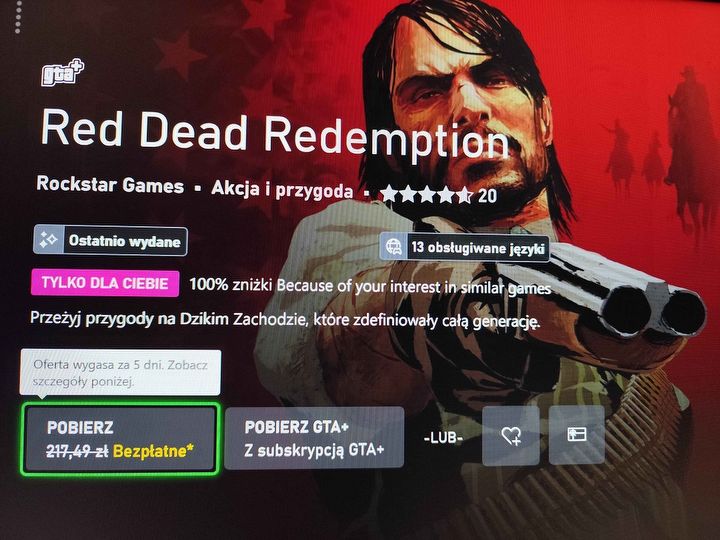Open the redeem code card icon button
Screen dimensions: 720x540
tap(577, 434)
